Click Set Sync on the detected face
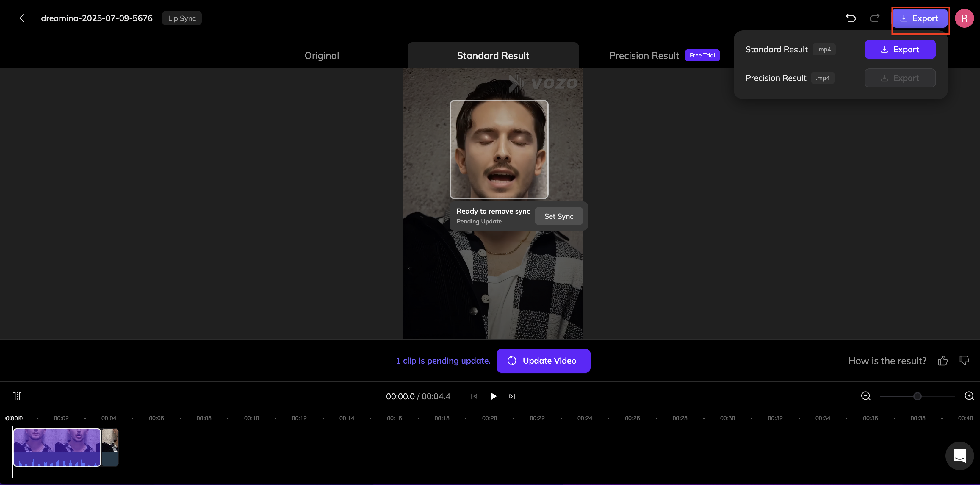980x485 pixels. tap(558, 216)
